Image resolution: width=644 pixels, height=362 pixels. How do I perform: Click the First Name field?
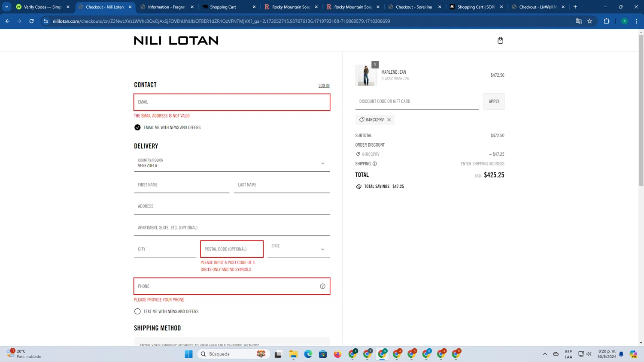(x=182, y=185)
